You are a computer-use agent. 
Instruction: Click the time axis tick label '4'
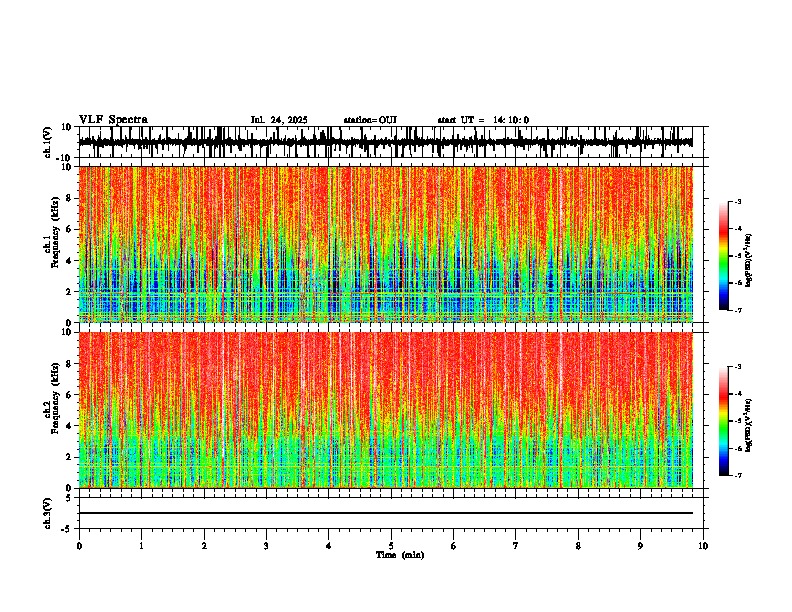[329, 546]
